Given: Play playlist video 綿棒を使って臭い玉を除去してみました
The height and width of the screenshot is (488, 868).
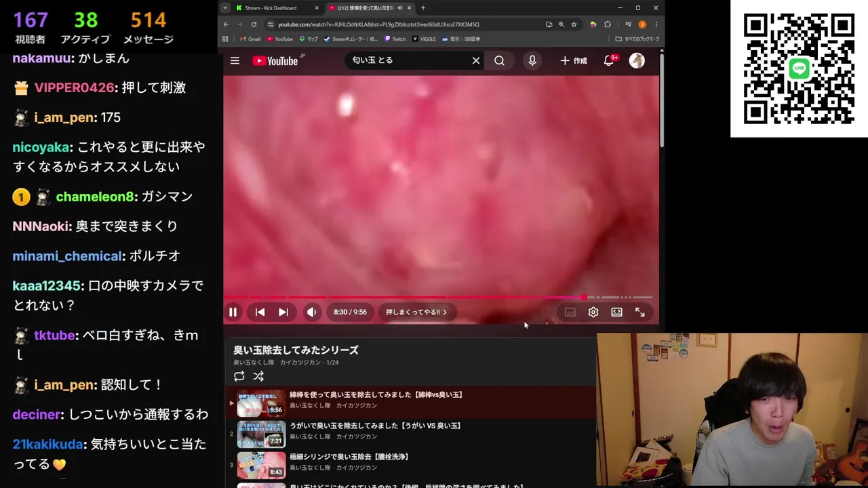Looking at the screenshot, I should pyautogui.click(x=376, y=394).
